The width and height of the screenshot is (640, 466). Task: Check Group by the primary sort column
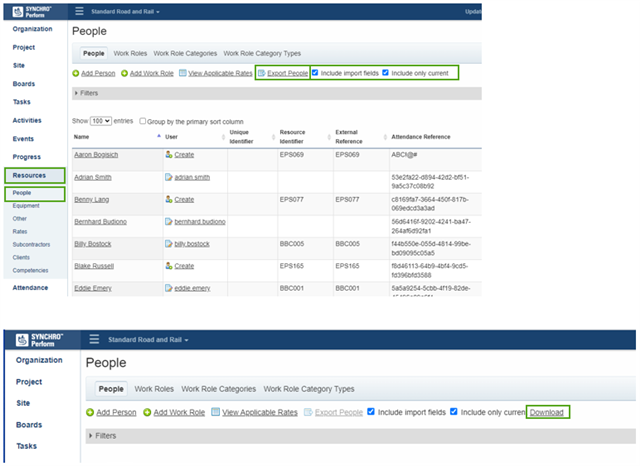142,121
